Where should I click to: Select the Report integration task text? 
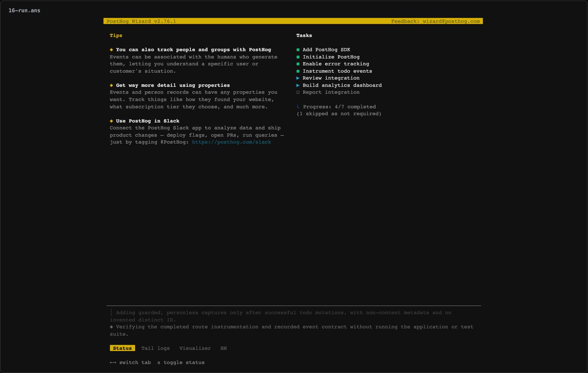point(331,92)
